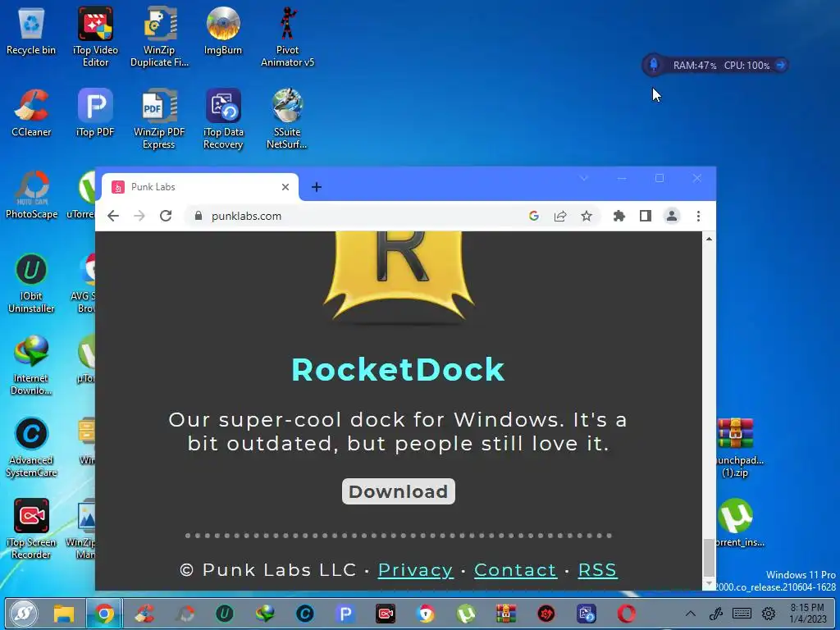Open Pivot Animator v5 desktop icon
This screenshot has width=840, height=630.
287,36
